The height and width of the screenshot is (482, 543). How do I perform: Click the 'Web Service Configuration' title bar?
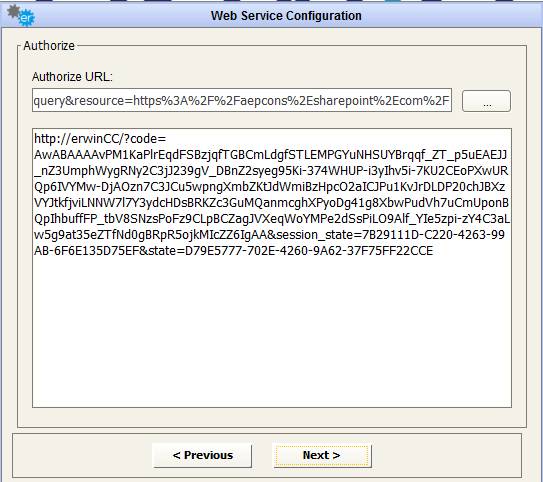pos(286,16)
